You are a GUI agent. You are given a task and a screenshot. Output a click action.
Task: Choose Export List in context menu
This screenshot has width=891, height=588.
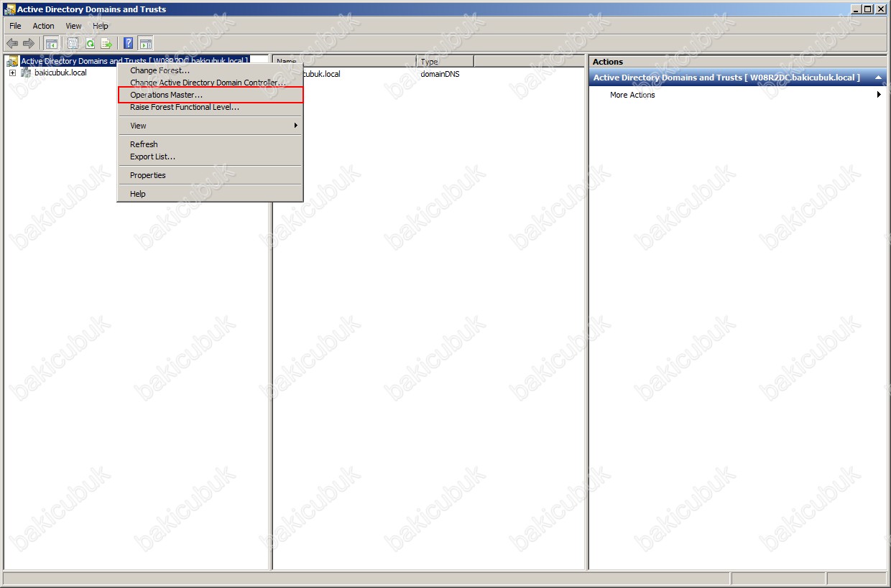(x=210, y=157)
